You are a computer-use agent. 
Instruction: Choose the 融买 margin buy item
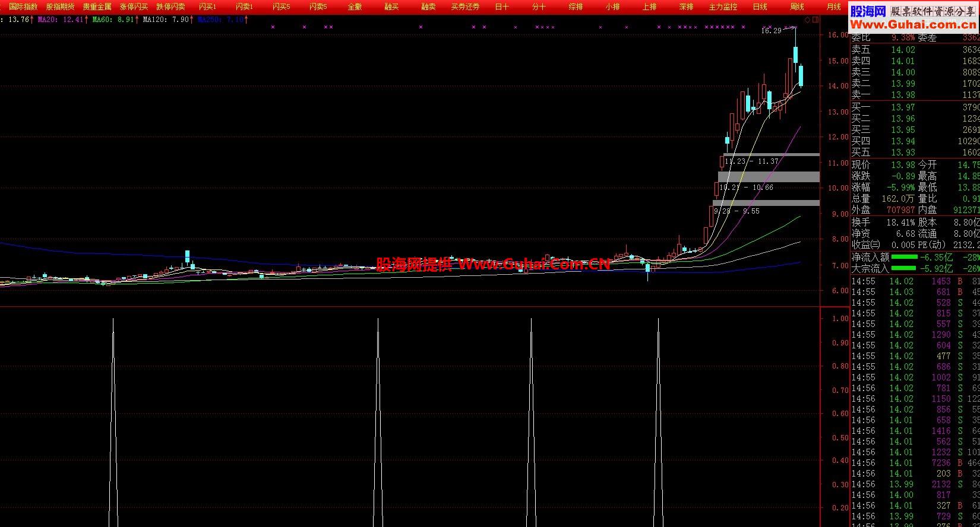pos(391,7)
